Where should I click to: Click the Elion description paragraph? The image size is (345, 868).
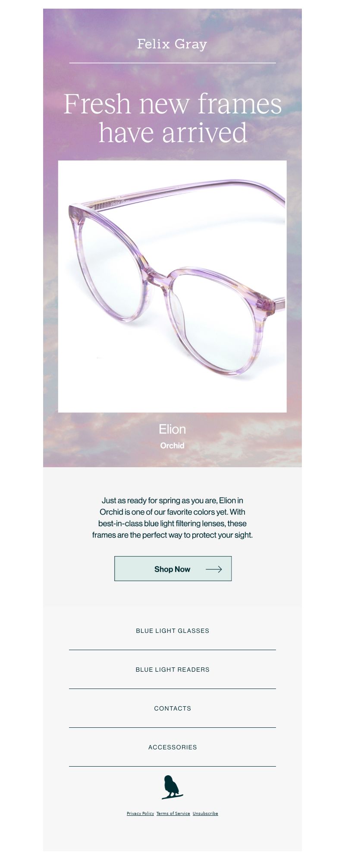(172, 518)
